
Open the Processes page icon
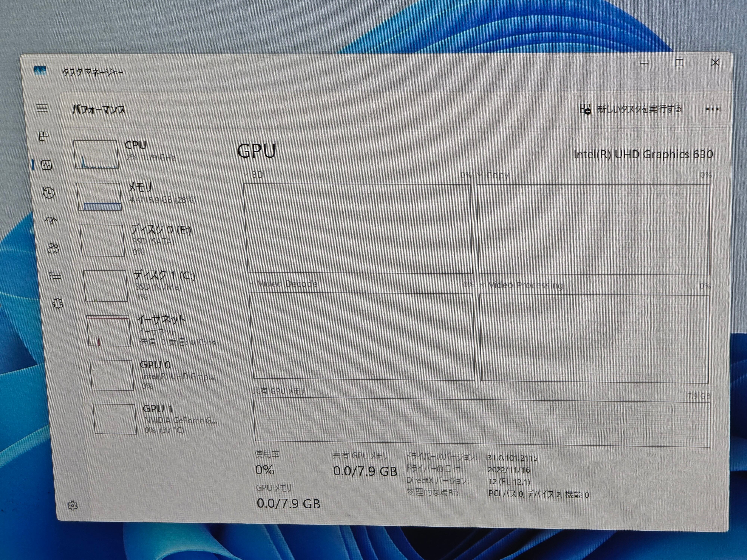click(x=44, y=136)
